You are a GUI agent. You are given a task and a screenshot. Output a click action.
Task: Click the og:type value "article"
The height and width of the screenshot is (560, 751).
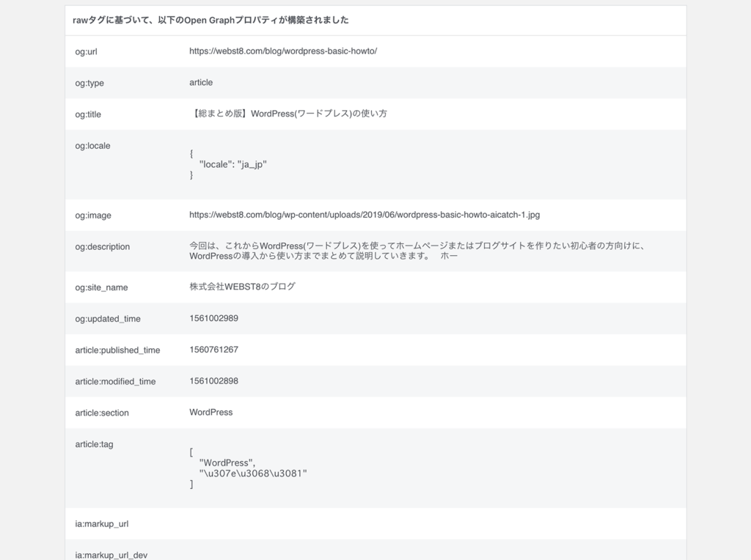(x=200, y=82)
